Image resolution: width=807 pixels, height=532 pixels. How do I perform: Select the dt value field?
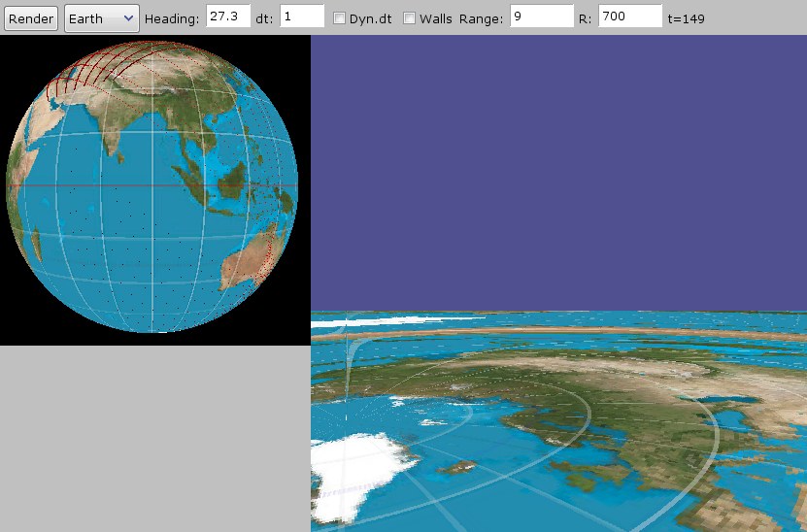tap(302, 16)
